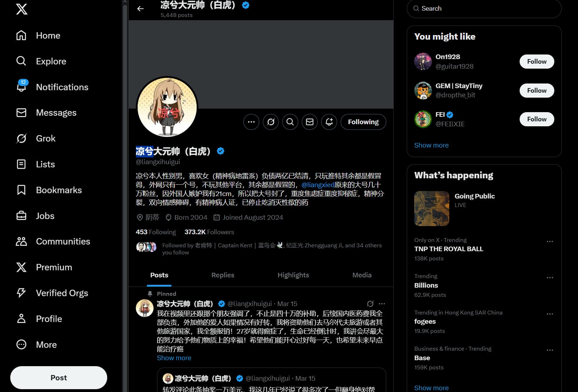The height and width of the screenshot is (392, 578).
Task: Switch to the Replies tab
Action: coord(222,275)
